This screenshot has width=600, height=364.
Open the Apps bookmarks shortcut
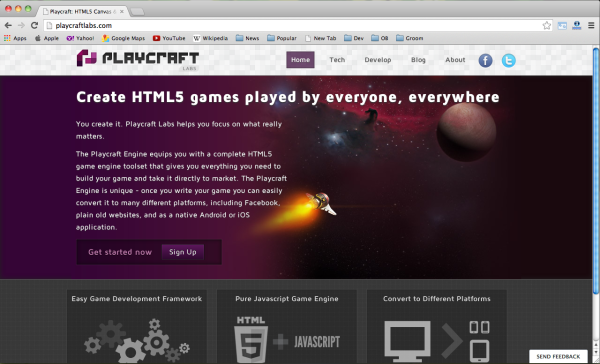15,38
